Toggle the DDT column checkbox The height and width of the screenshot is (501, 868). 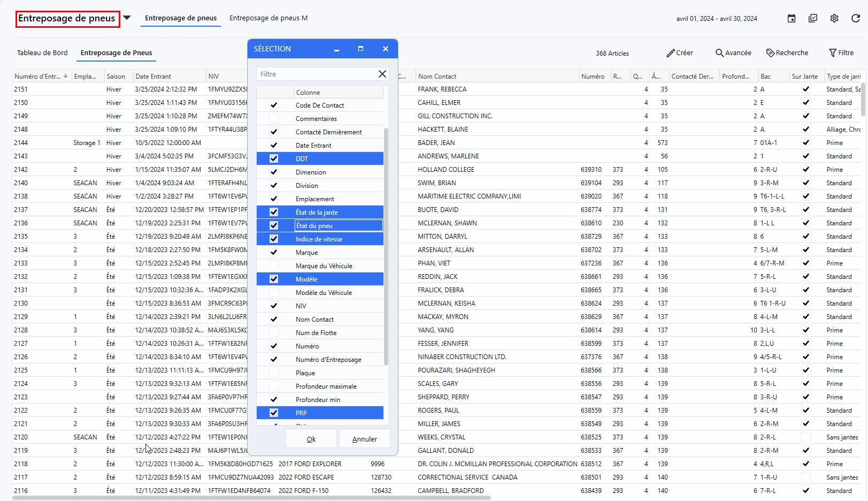[x=274, y=159]
